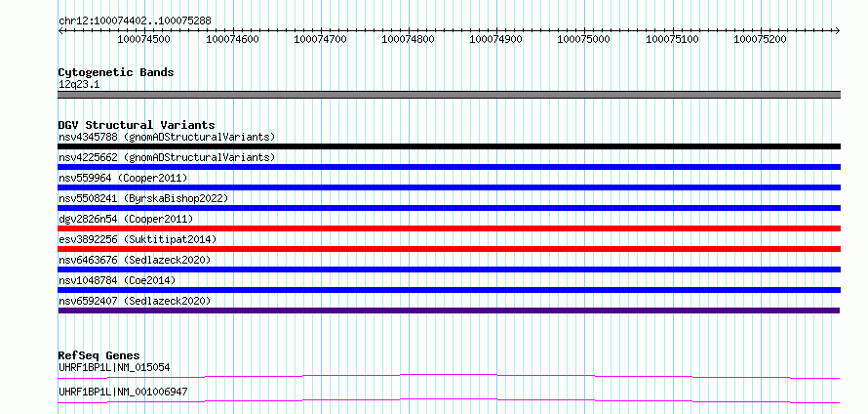This screenshot has height=414, width=868.
Task: Click ruler position label 100075200
Action: [760, 39]
